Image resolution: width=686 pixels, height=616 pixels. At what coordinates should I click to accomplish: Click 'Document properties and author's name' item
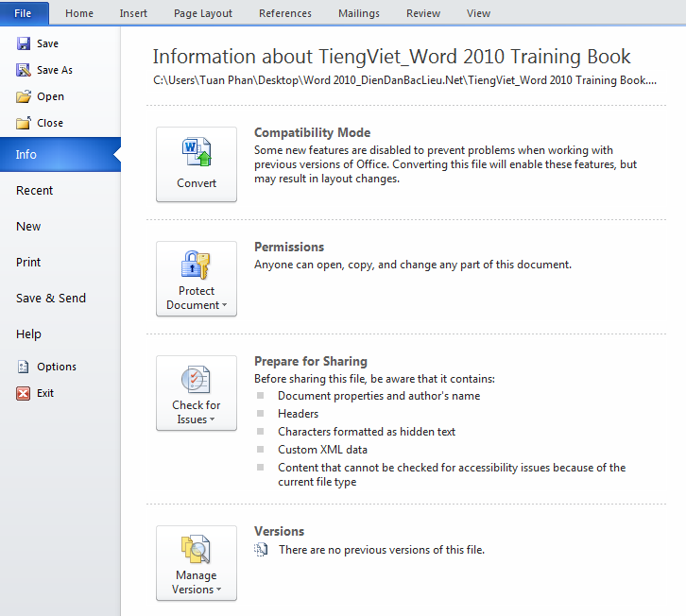pyautogui.click(x=379, y=396)
